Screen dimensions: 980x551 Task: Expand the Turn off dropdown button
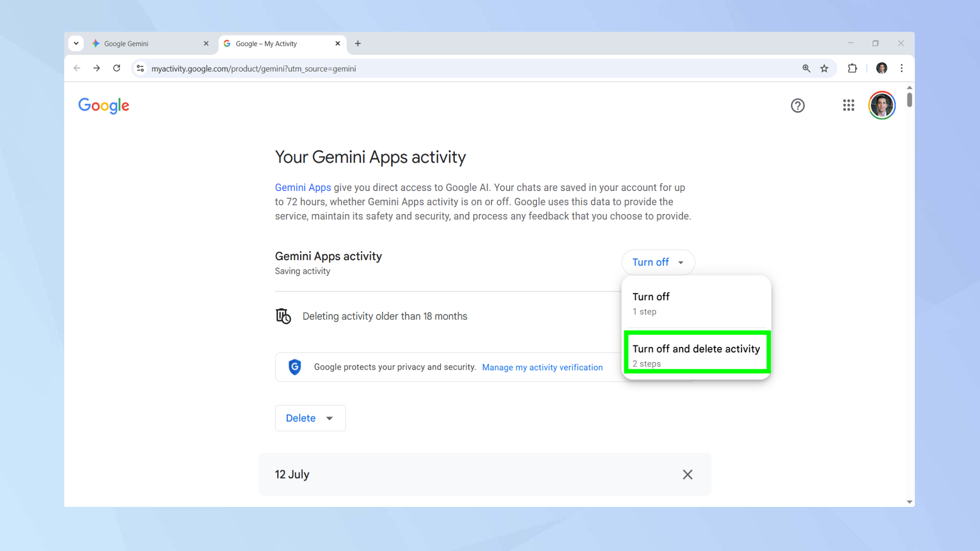[658, 263]
